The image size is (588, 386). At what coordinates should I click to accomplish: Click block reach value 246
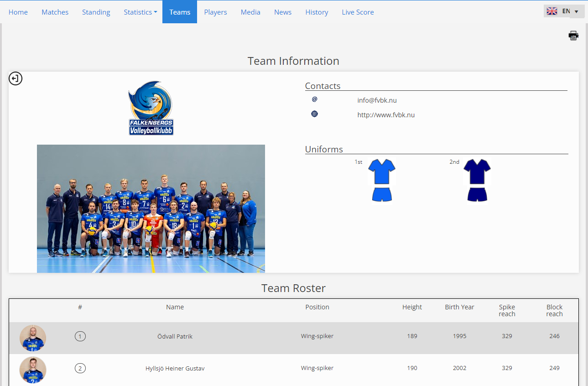(555, 336)
